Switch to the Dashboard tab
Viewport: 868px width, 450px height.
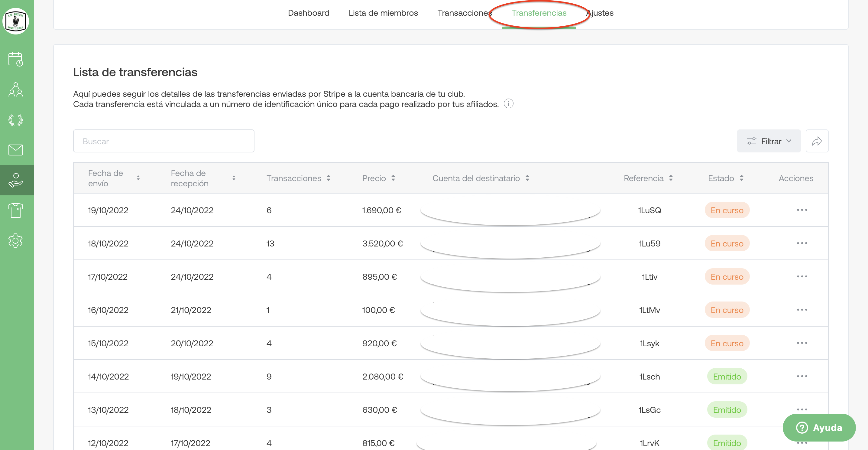click(x=308, y=13)
